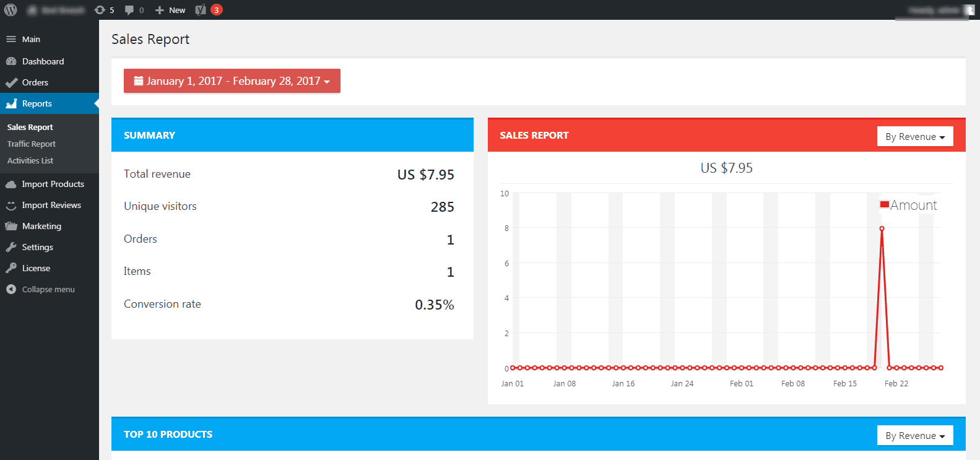Click the License key icon

tap(11, 268)
